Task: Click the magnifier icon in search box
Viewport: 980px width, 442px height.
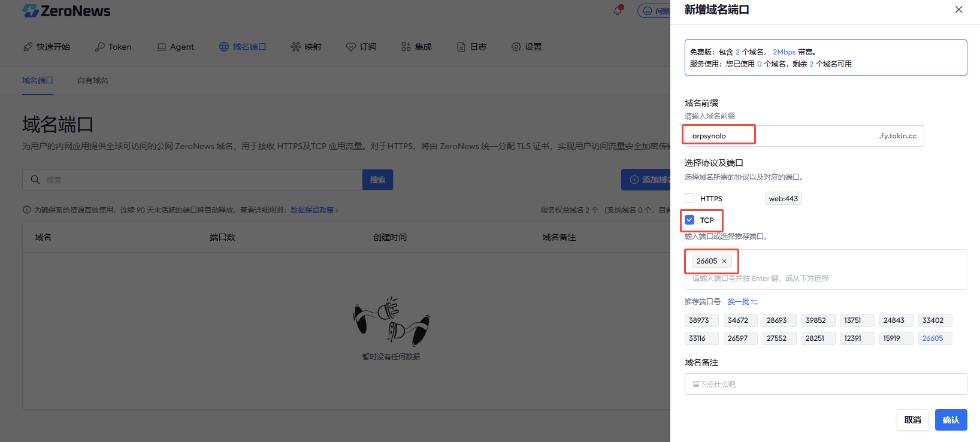Action: pyautogui.click(x=35, y=180)
